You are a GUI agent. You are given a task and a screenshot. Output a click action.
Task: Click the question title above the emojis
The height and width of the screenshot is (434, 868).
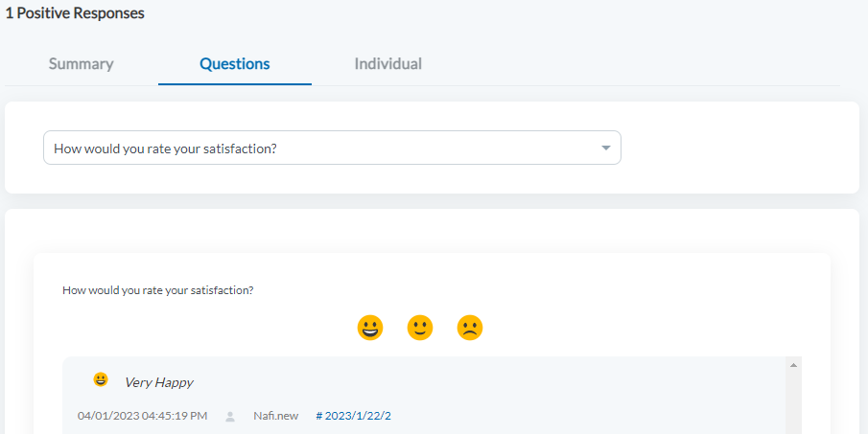[158, 289]
